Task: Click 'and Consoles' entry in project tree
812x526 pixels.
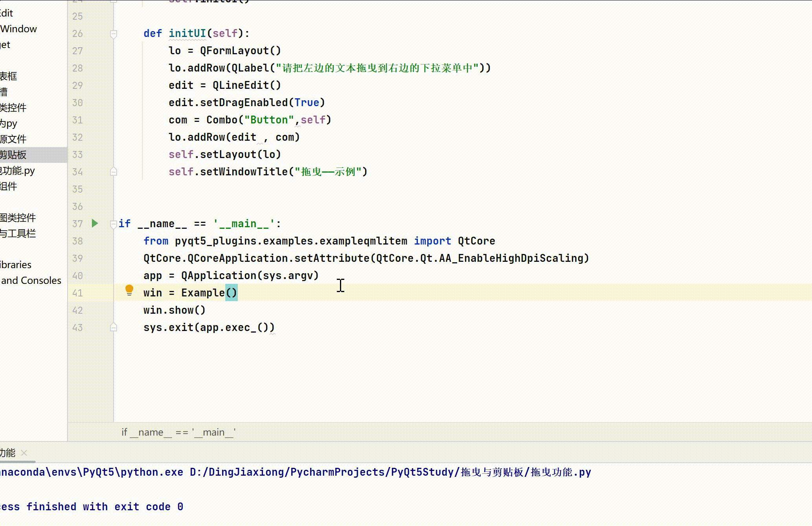Action: click(31, 281)
